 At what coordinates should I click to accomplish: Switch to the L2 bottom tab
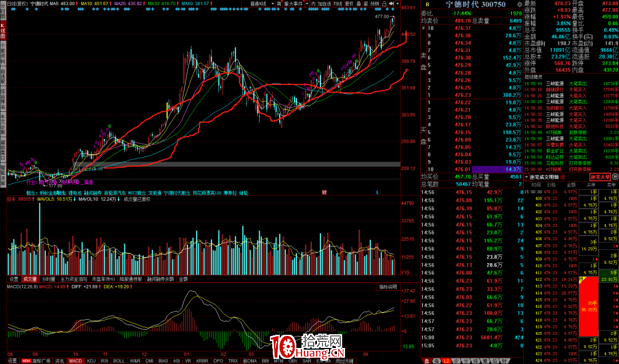[x=446, y=361]
